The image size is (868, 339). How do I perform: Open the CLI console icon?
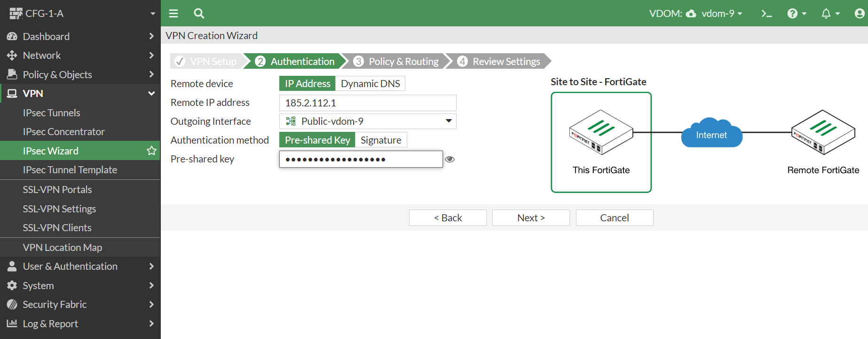coord(766,14)
